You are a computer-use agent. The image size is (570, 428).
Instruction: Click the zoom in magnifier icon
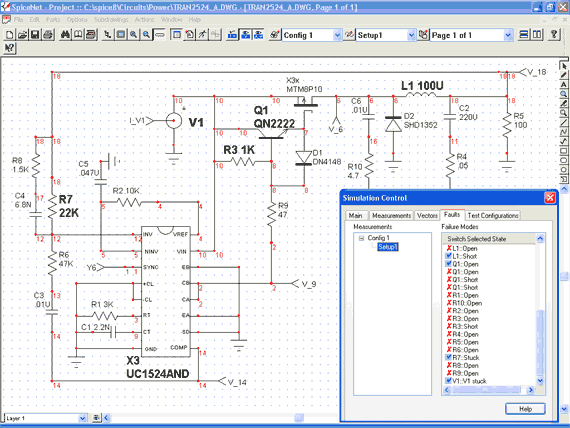(133, 35)
